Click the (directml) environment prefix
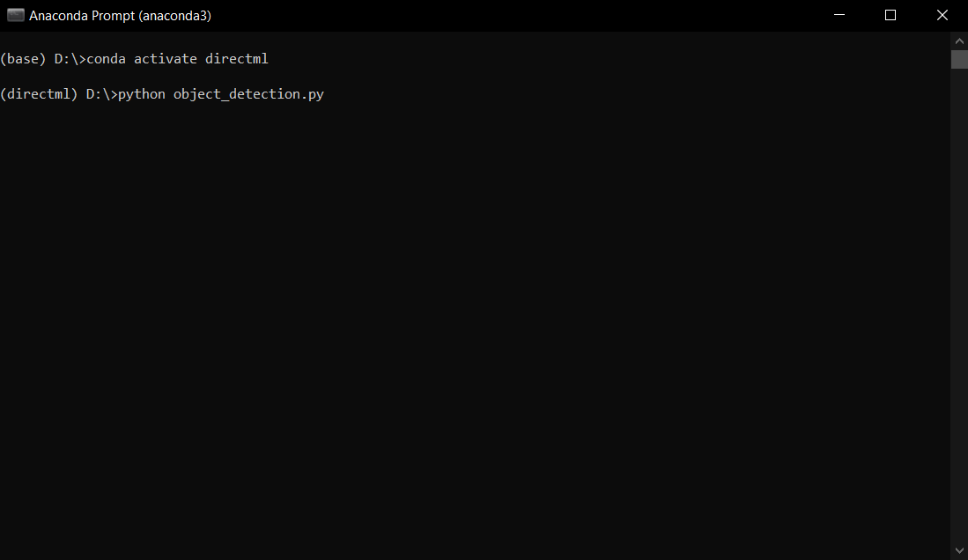This screenshot has width=968, height=560. pos(39,94)
